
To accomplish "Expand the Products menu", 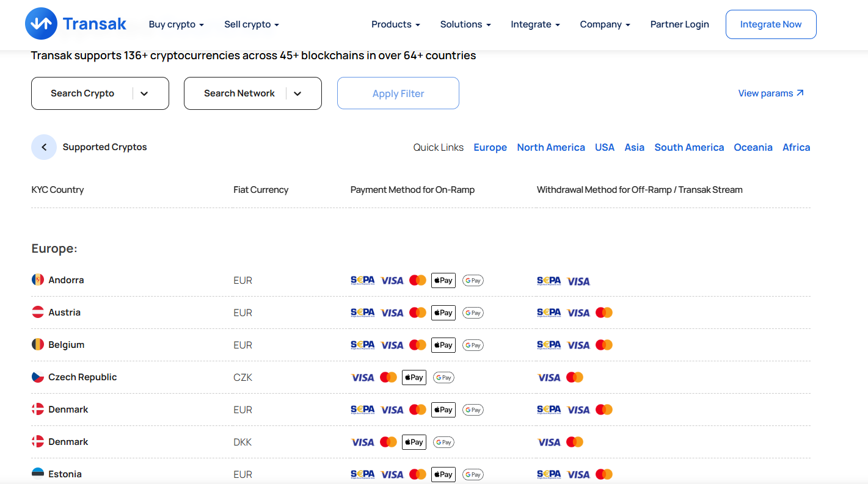I will 396,24.
